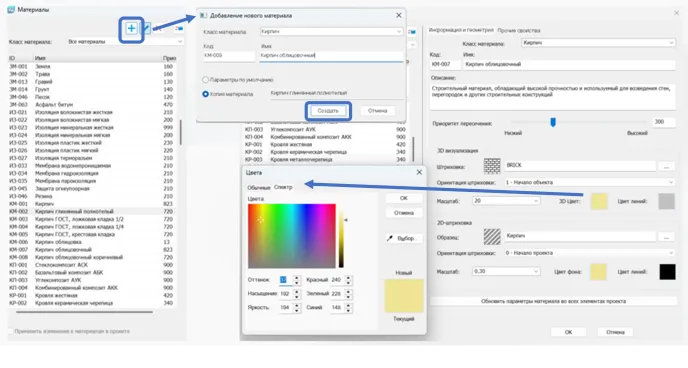This screenshot has height=368, width=688.
Task: Click Отмена in the material properties panel
Action: coord(615,332)
